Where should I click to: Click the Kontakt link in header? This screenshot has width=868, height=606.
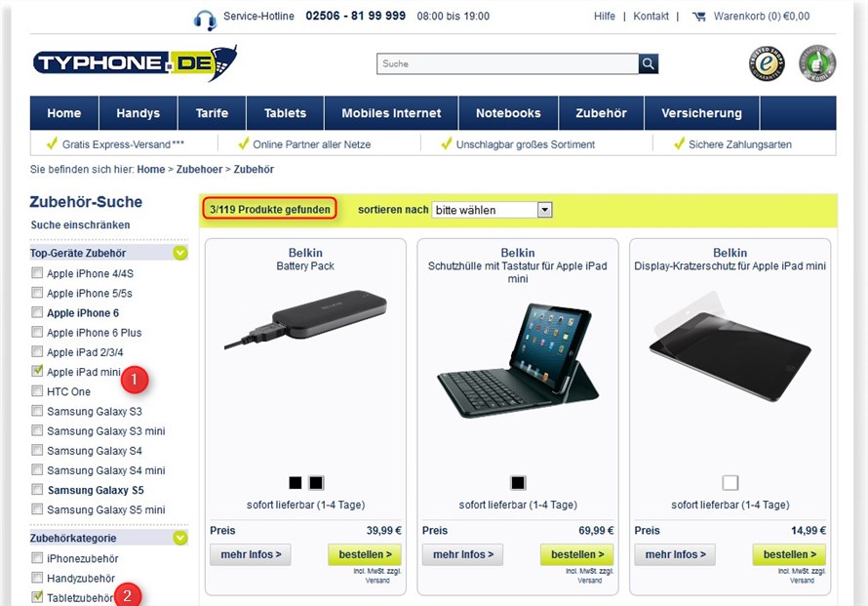[x=651, y=17]
